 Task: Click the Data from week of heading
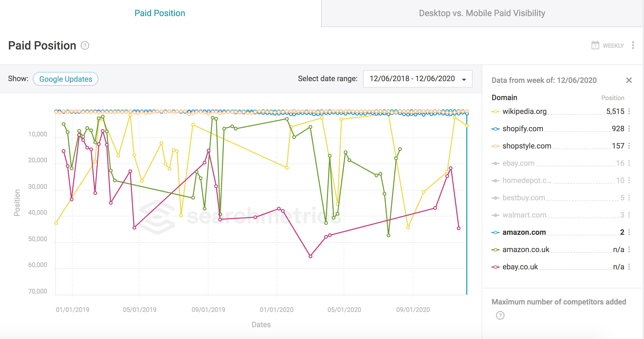pyautogui.click(x=544, y=80)
